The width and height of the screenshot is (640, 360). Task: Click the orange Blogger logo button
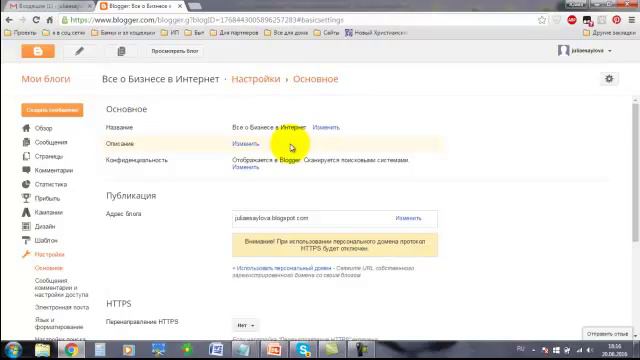coord(38,51)
